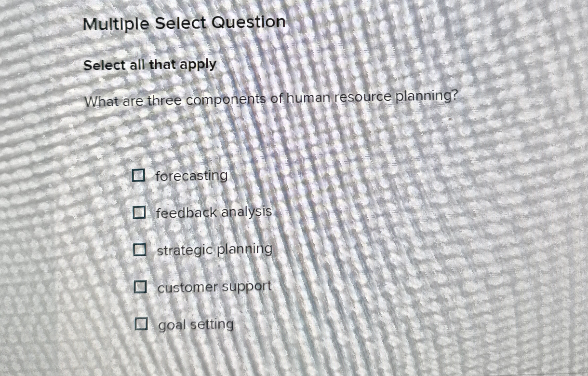Check the strategic planning checkbox
Image resolution: width=588 pixels, height=376 pixels.
pos(140,250)
